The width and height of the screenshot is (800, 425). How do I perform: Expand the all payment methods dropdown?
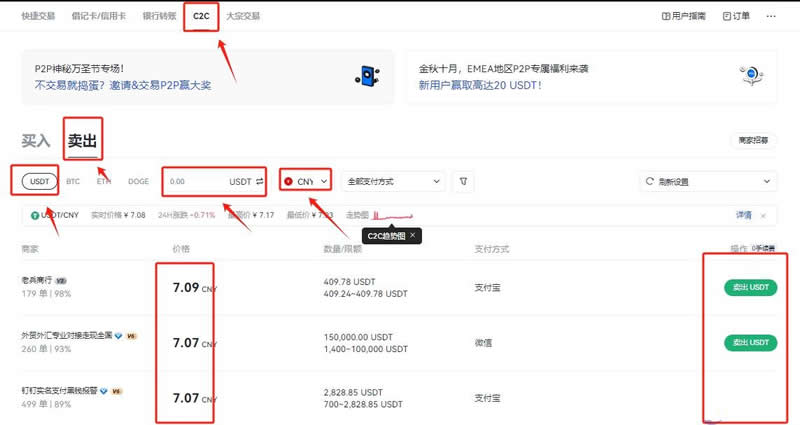tap(393, 181)
